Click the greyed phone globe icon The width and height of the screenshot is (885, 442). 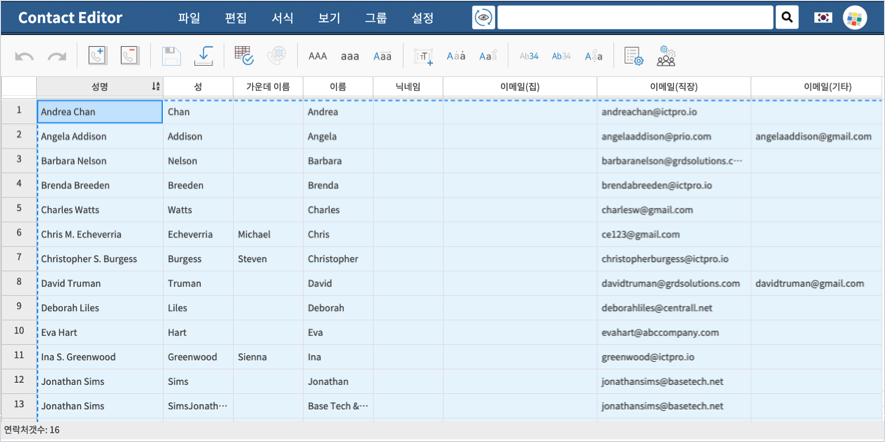tap(277, 55)
